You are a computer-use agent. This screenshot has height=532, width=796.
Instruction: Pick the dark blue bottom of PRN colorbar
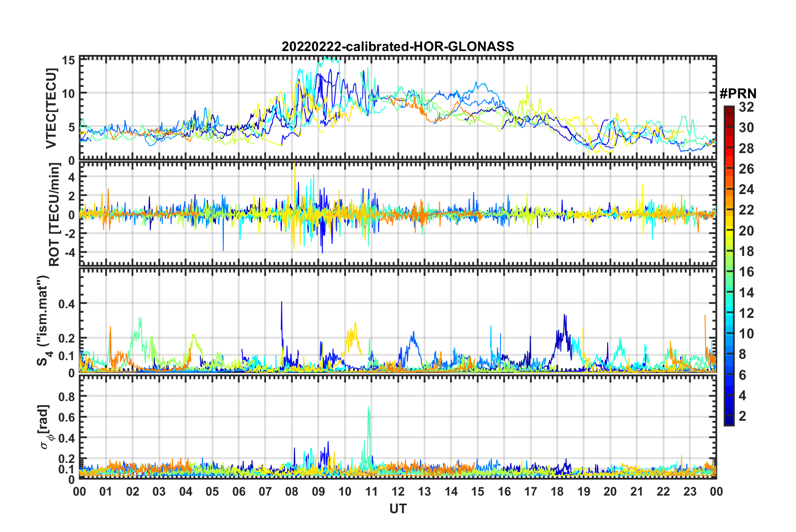click(x=729, y=421)
